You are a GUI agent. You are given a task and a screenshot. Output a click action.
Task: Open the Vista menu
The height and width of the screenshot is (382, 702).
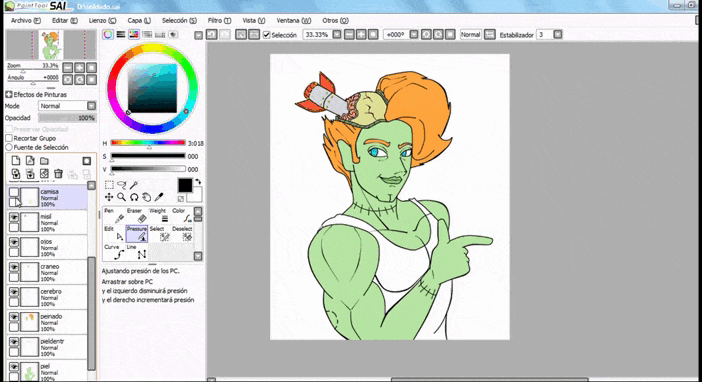[x=254, y=21]
